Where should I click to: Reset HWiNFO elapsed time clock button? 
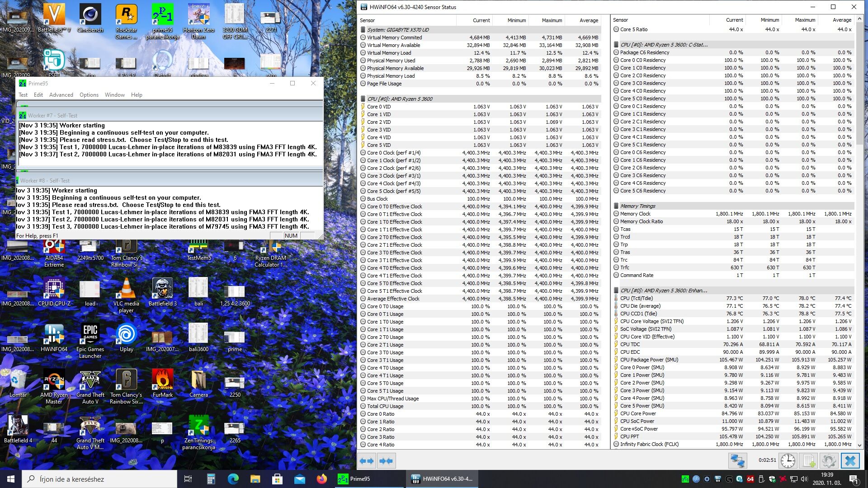(x=788, y=461)
